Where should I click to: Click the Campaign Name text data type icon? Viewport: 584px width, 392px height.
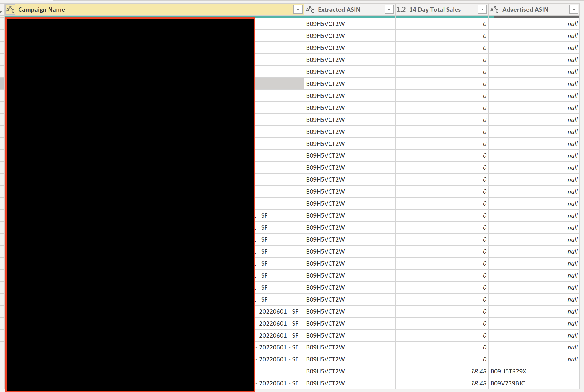click(10, 9)
